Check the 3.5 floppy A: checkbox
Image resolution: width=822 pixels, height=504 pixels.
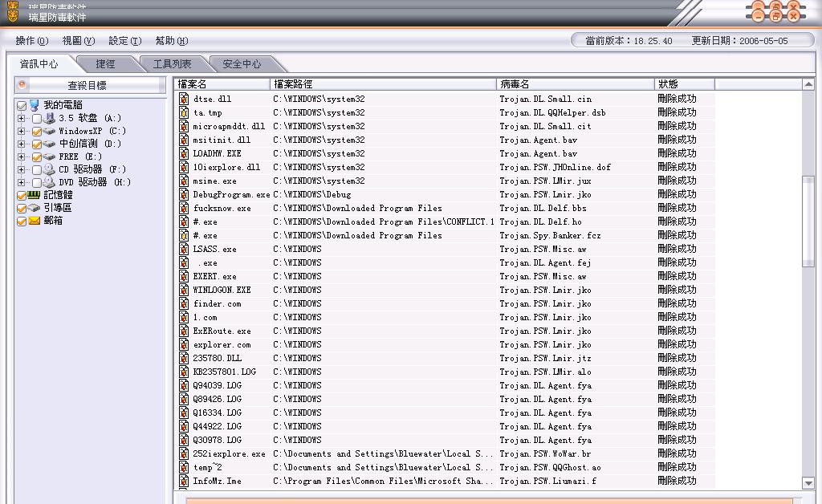pos(37,119)
